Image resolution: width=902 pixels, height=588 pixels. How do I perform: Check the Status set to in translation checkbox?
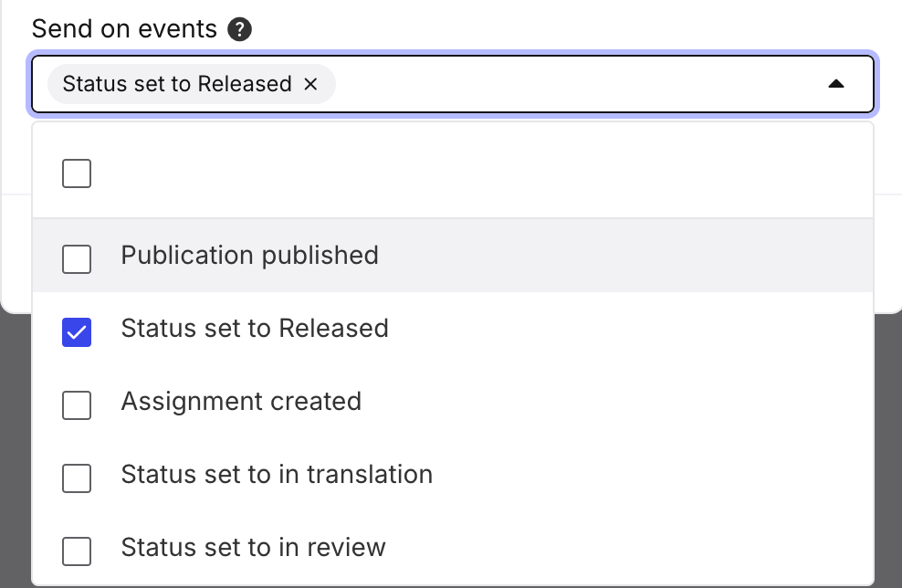pyautogui.click(x=77, y=478)
